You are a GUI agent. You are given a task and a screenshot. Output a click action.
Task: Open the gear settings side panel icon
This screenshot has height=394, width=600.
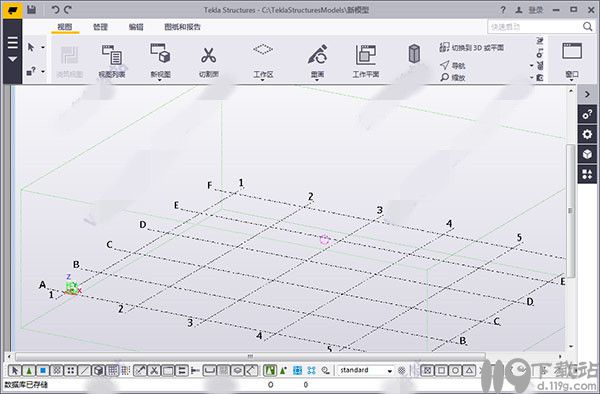[x=587, y=134]
